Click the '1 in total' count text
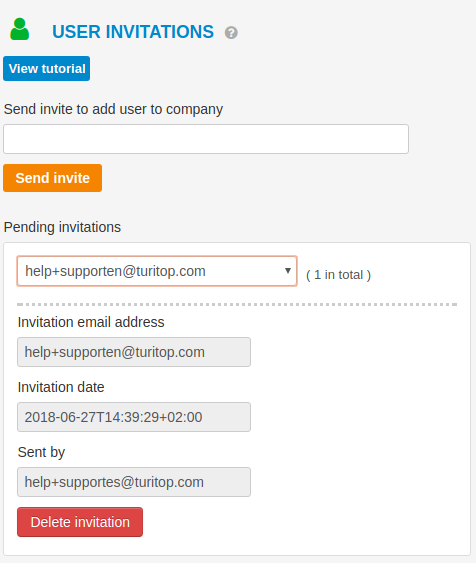This screenshot has width=476, height=563. pyautogui.click(x=339, y=275)
